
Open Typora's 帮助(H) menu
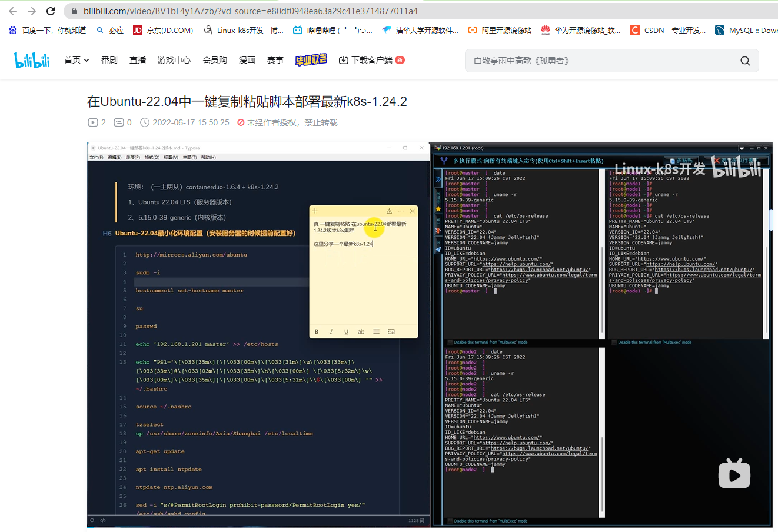[x=208, y=157]
